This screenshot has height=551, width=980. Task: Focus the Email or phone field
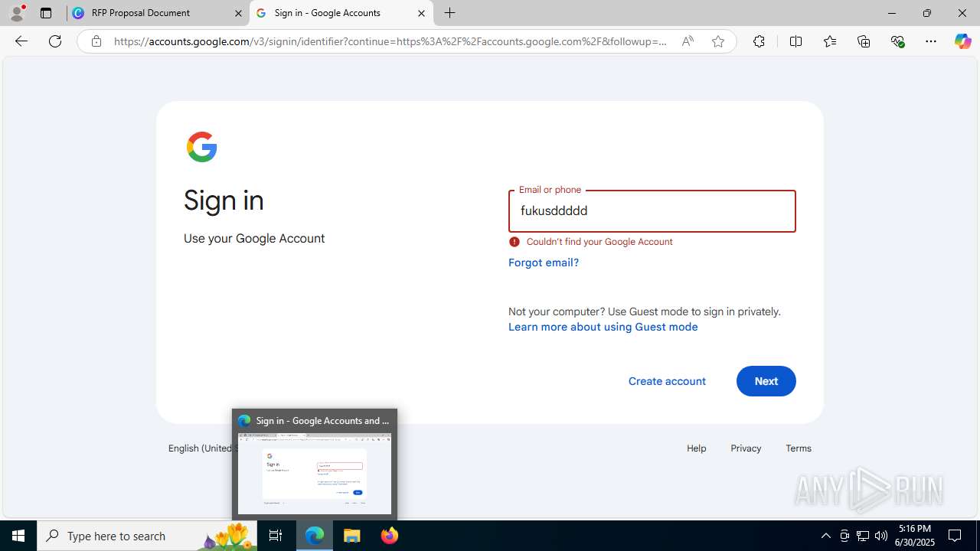(652, 211)
